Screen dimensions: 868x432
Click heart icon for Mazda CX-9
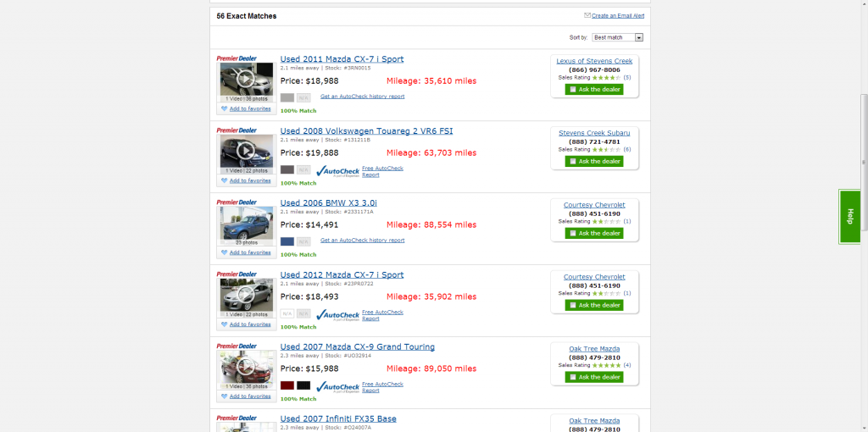point(224,396)
